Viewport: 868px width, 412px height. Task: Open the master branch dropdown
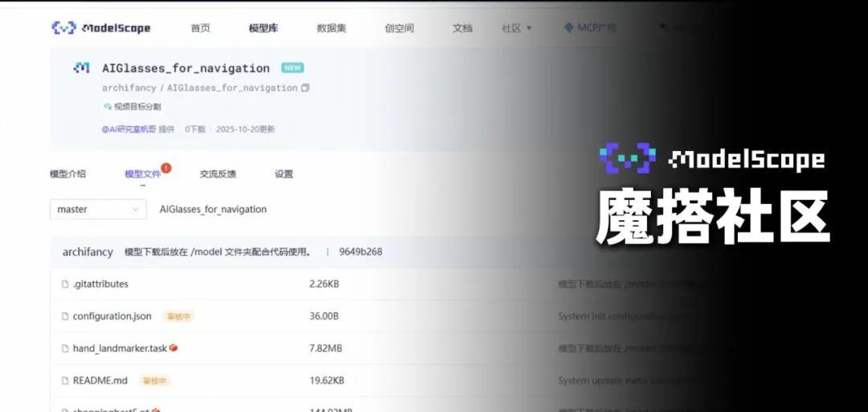pos(98,210)
